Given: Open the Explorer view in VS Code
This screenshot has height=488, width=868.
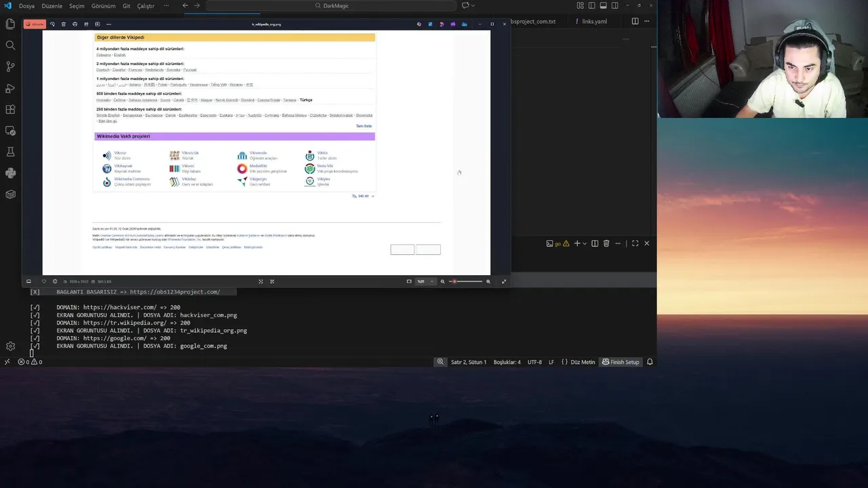Looking at the screenshot, I should click(x=10, y=24).
